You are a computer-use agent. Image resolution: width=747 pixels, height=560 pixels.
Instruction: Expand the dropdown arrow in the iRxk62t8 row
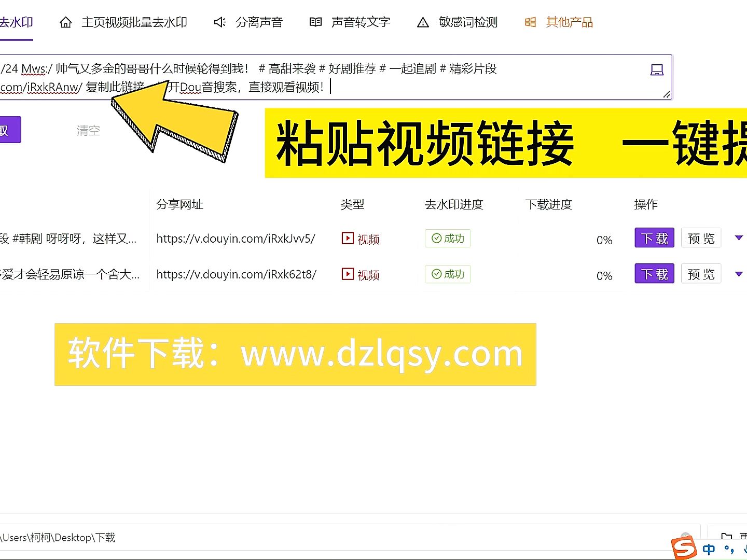click(x=739, y=274)
